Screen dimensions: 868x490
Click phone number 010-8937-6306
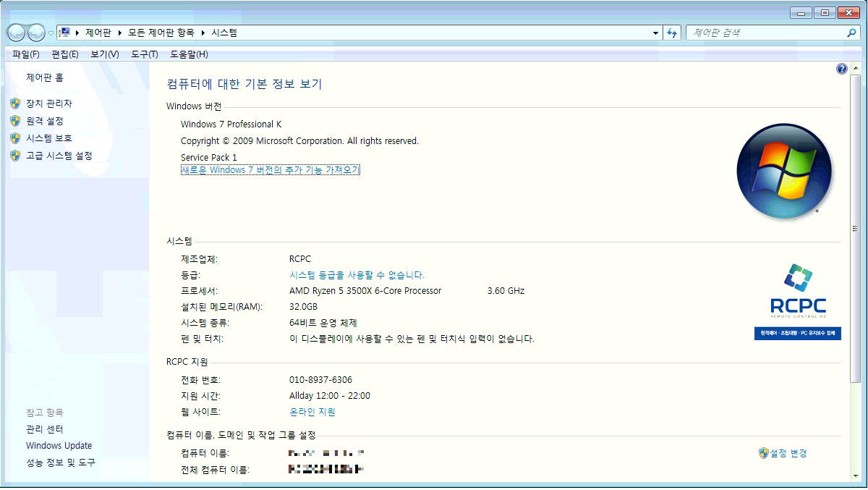coord(321,380)
